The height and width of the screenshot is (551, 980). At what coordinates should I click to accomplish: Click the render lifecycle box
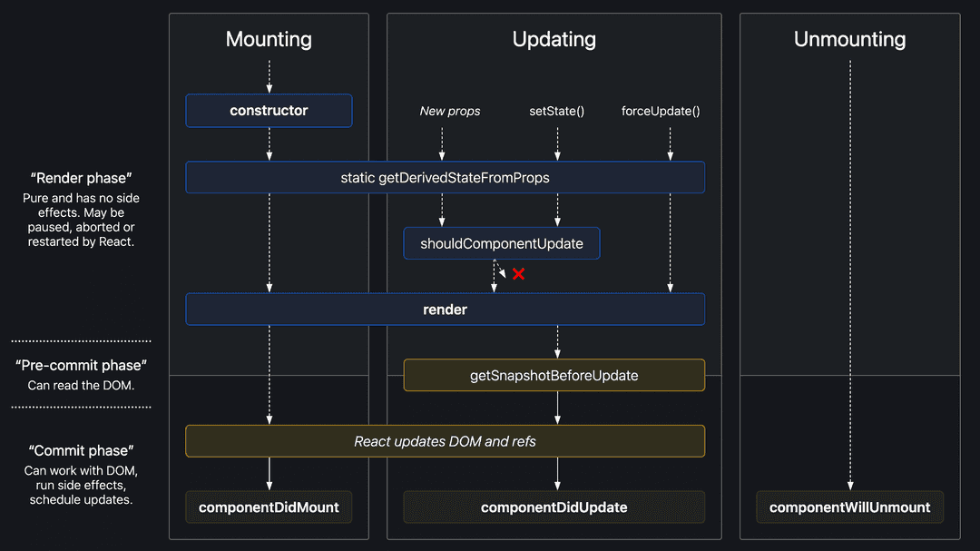coord(445,309)
